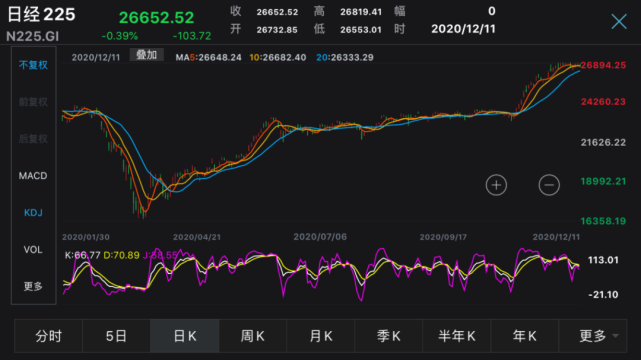Open the 分时 intraday tab
This screenshot has width=641, height=360.
click(x=49, y=336)
